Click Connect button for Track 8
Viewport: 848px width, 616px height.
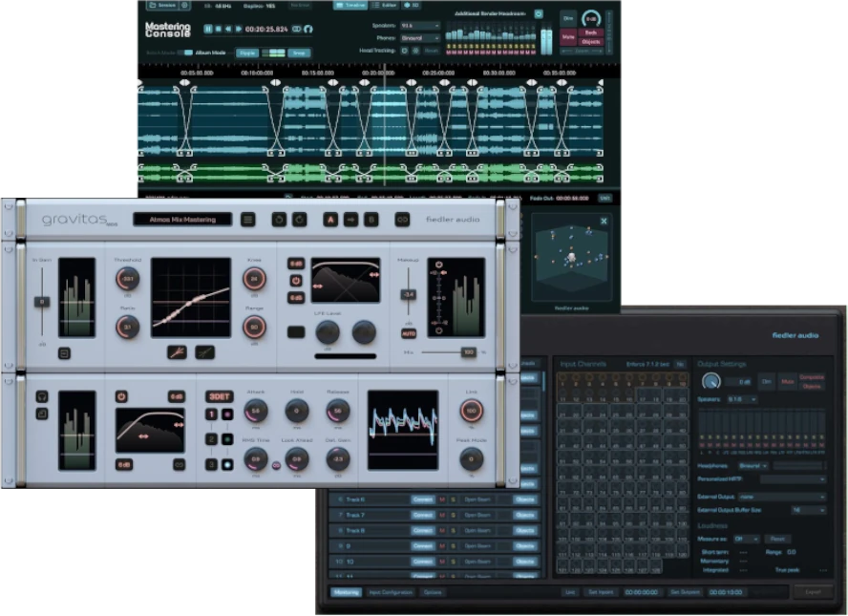(422, 531)
